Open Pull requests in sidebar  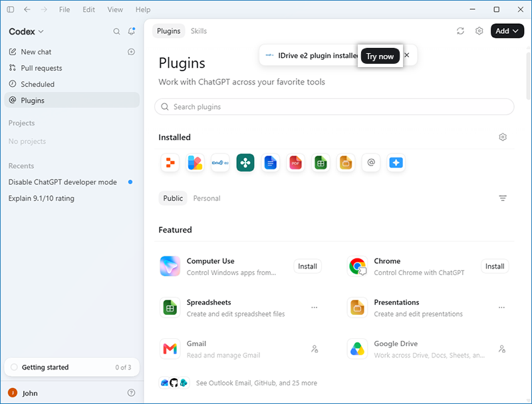click(x=72, y=68)
